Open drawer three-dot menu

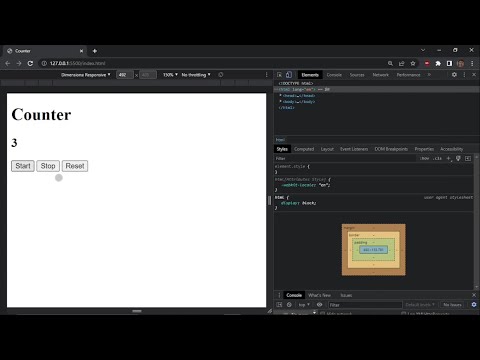279,295
